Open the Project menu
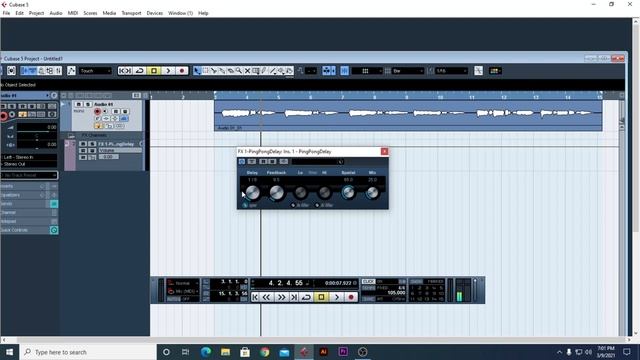Viewport: 640px width, 360px height. pyautogui.click(x=36, y=13)
